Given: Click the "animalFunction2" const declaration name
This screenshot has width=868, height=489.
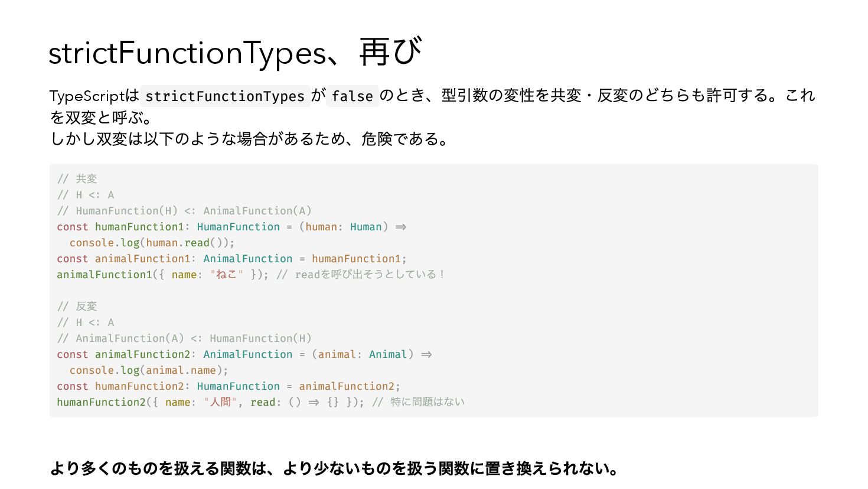Looking at the screenshot, I should [x=142, y=354].
